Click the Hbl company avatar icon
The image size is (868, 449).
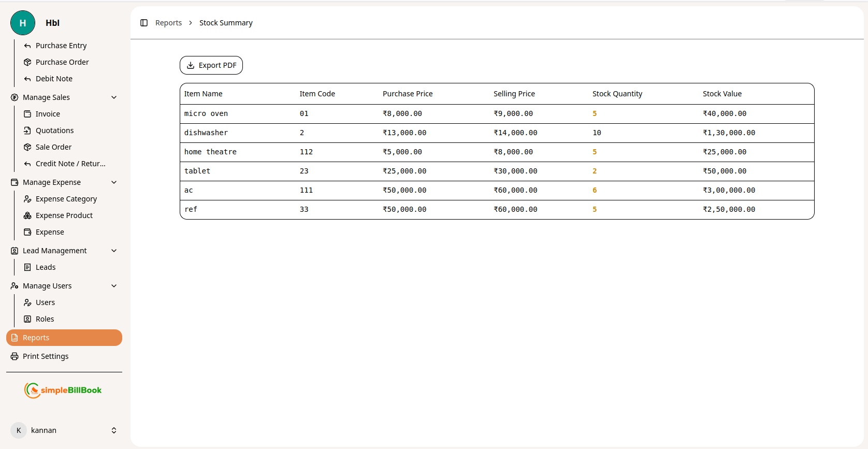[x=23, y=23]
